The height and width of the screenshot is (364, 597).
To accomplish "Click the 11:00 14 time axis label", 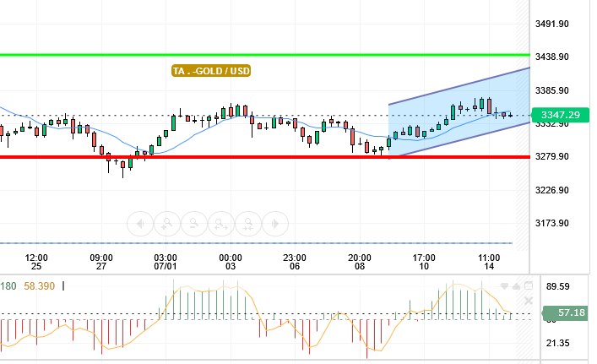I will [x=489, y=262].
